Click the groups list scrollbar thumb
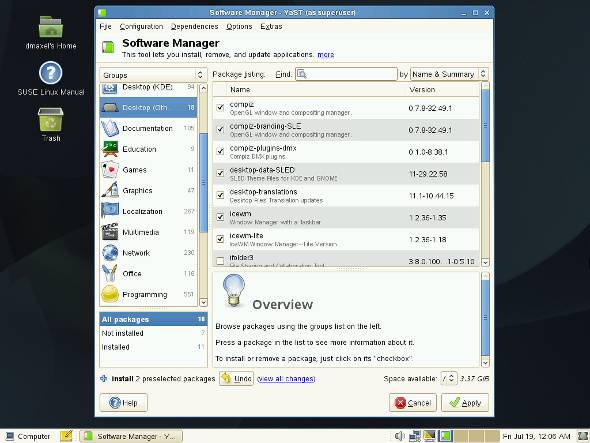590x443 pixels. click(x=204, y=183)
